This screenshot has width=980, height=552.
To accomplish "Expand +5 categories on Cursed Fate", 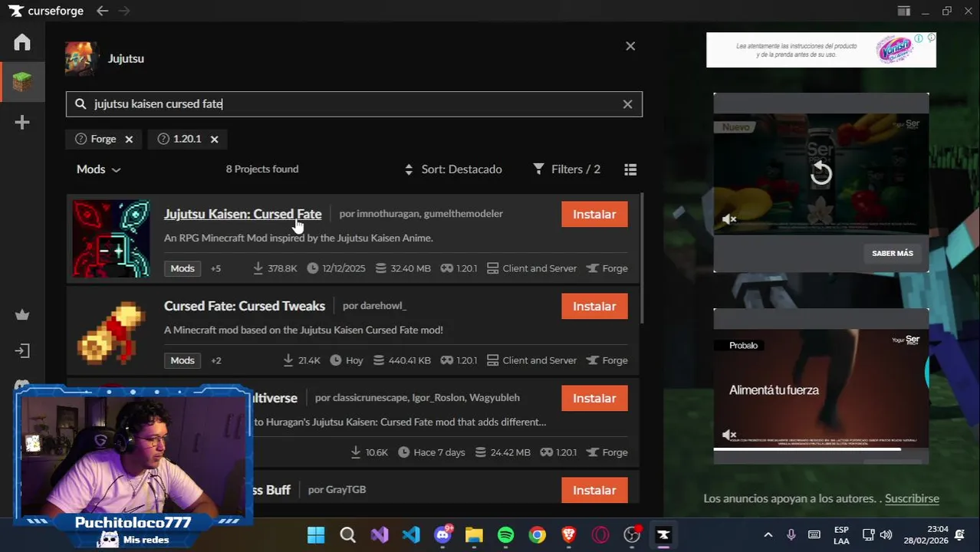I will point(215,268).
